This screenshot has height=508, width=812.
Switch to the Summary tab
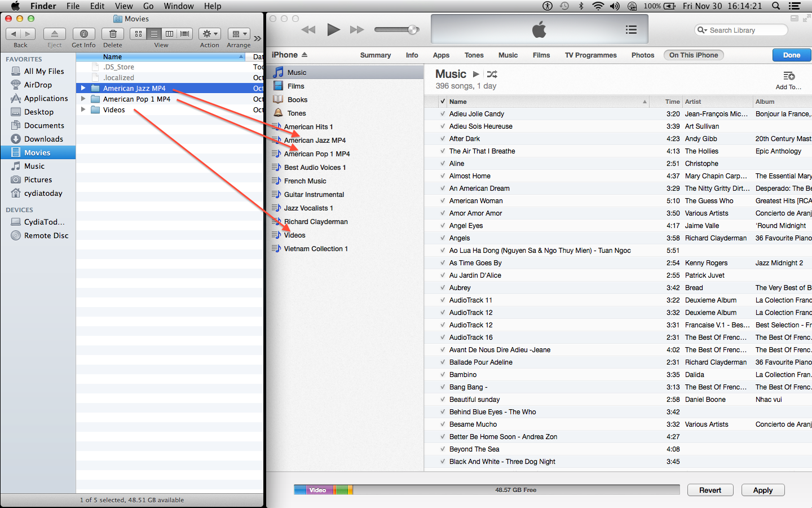coord(376,55)
